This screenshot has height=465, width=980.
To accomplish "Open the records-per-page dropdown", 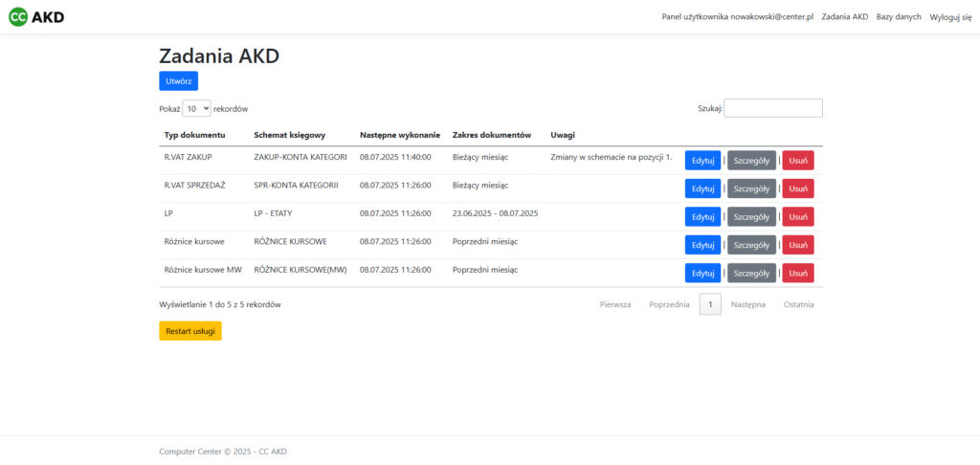I will point(197,109).
